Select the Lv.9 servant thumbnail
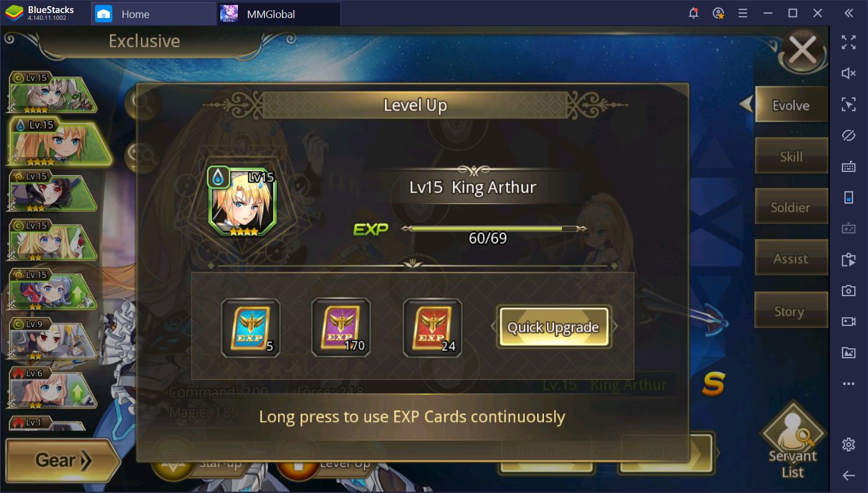The height and width of the screenshot is (493, 868). (53, 339)
